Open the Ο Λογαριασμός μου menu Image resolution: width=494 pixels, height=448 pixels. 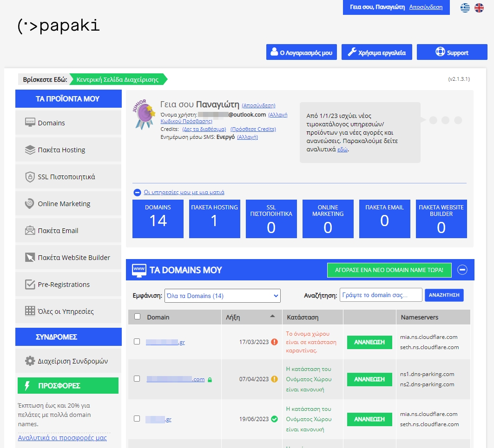tap(301, 52)
